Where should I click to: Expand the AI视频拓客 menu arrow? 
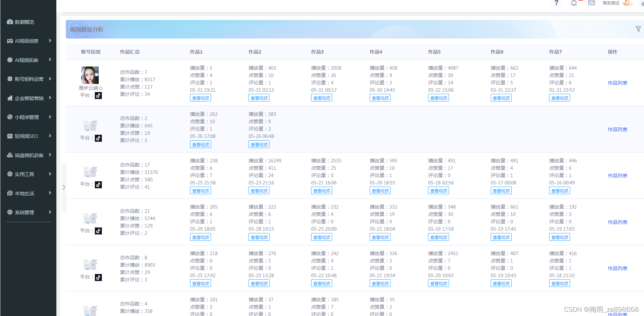(50, 59)
